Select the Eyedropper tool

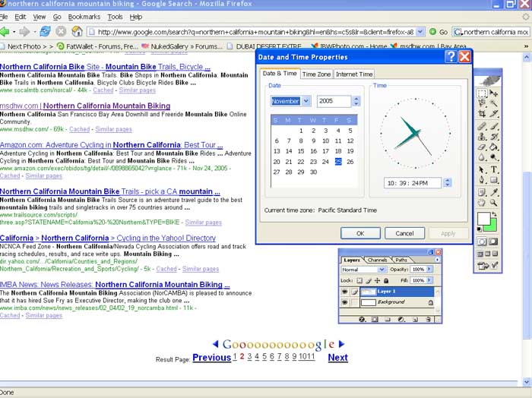point(494,192)
